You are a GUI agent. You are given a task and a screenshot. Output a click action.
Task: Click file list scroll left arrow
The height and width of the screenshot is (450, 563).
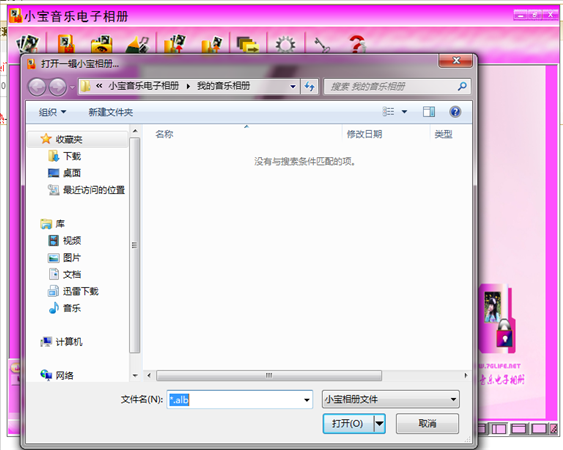(149, 375)
